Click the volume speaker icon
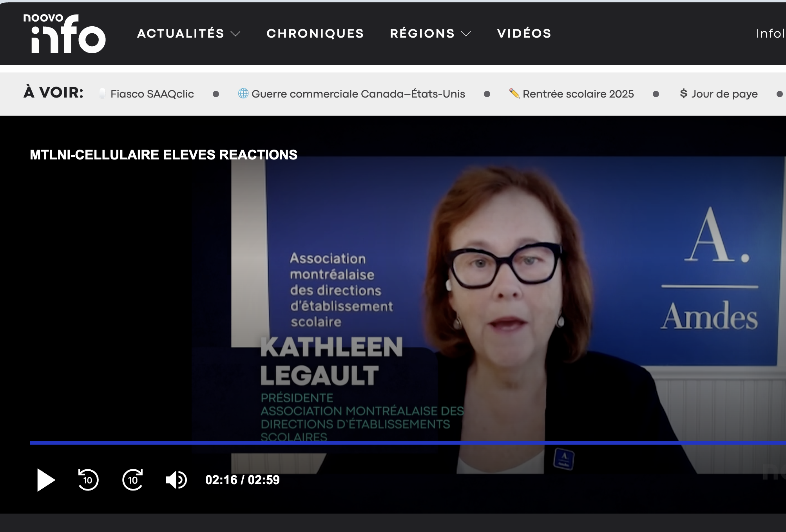The width and height of the screenshot is (786, 532). [176, 480]
